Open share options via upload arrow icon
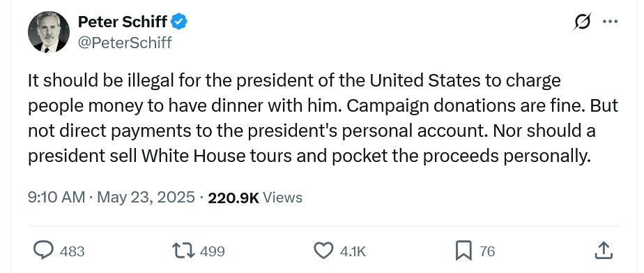 (604, 250)
